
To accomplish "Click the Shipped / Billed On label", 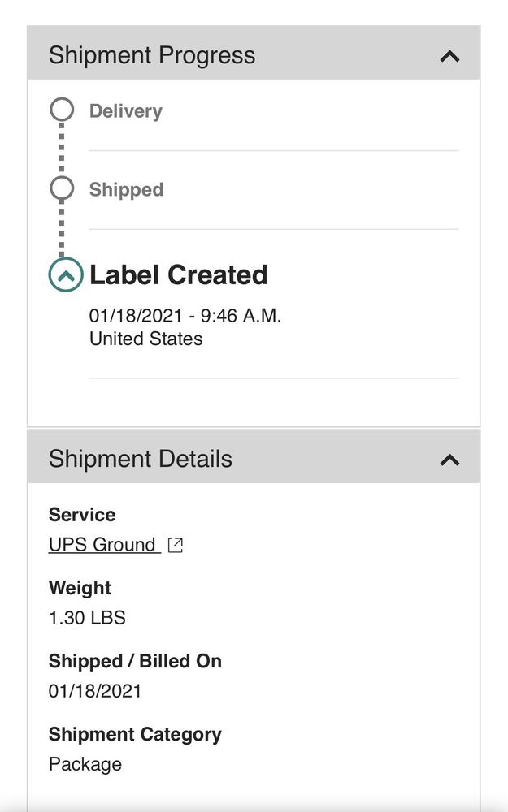I will coord(135,661).
